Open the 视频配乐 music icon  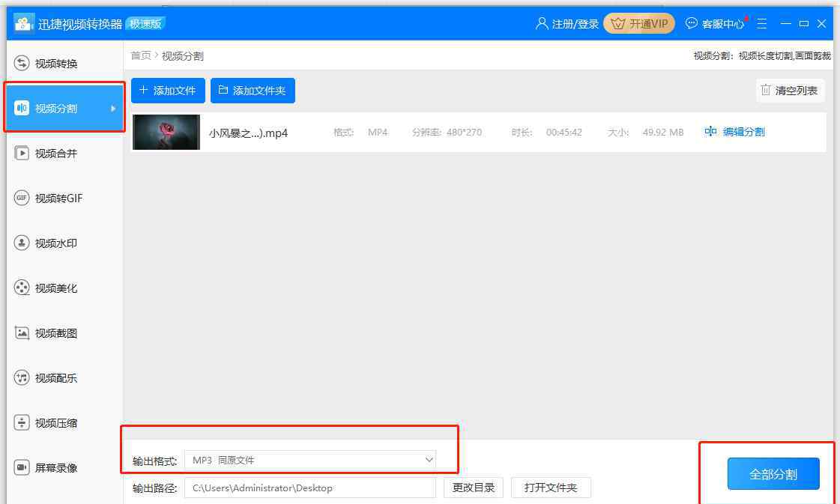click(x=22, y=378)
